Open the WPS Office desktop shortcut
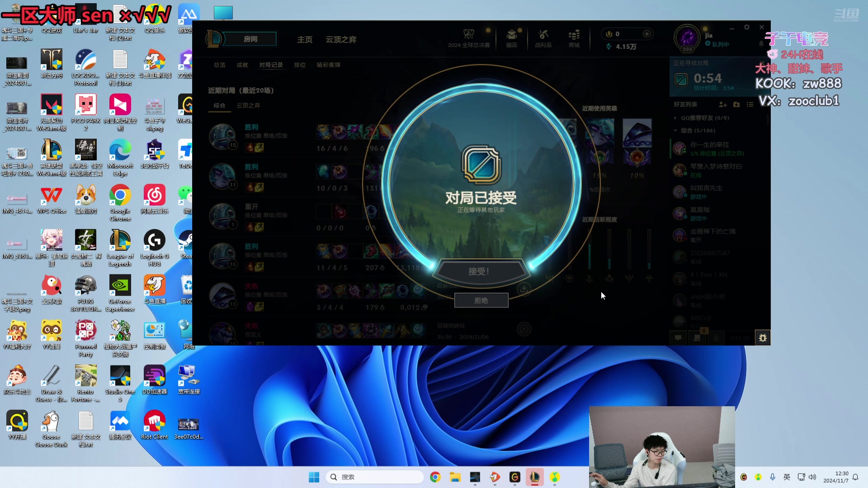Screen dimensions: 868x488 (52, 199)
